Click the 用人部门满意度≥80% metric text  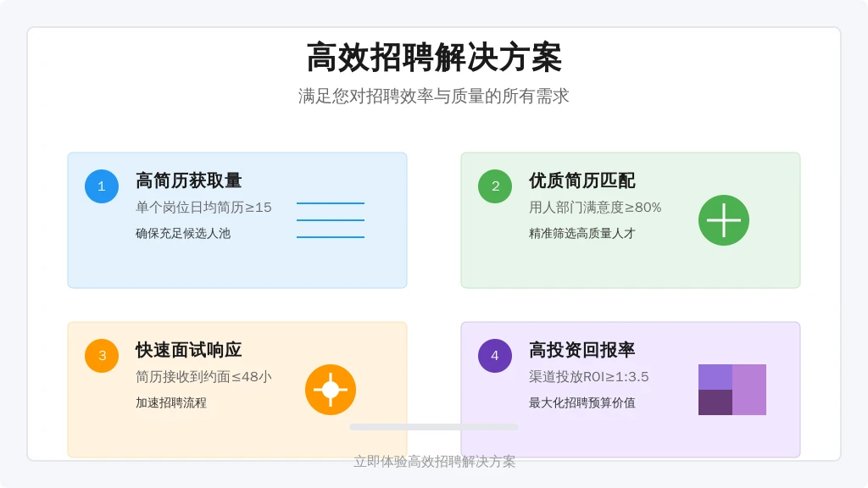click(x=595, y=208)
